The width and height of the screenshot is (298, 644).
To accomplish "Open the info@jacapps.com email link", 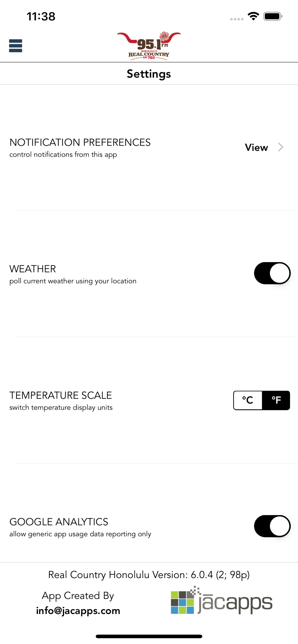I will [x=78, y=611].
